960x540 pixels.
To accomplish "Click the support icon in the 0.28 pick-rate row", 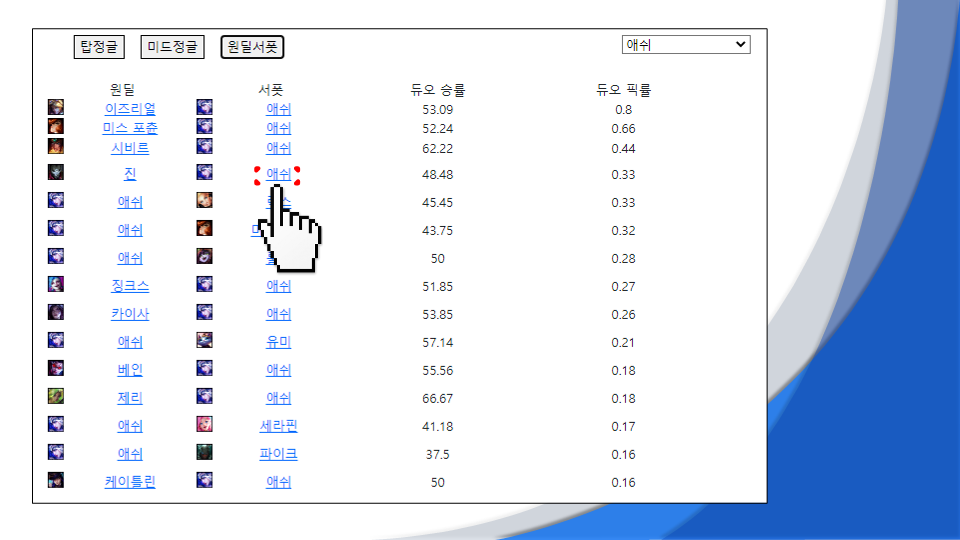I will [x=204, y=256].
